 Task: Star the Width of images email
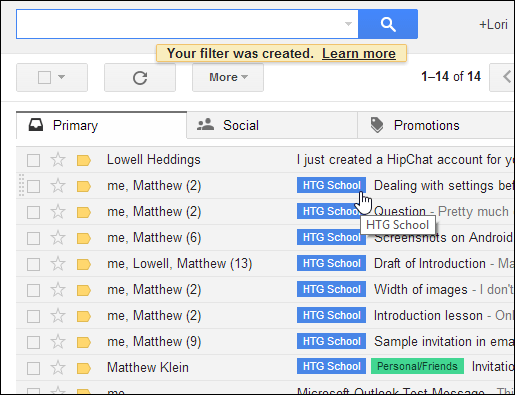pos(58,290)
